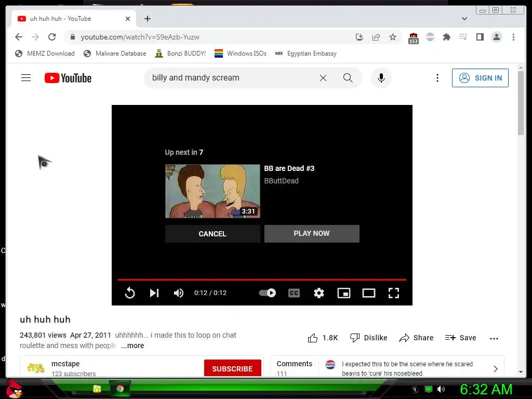Open a new browser tab
Viewport: 532px width, 399px height.
(x=147, y=19)
